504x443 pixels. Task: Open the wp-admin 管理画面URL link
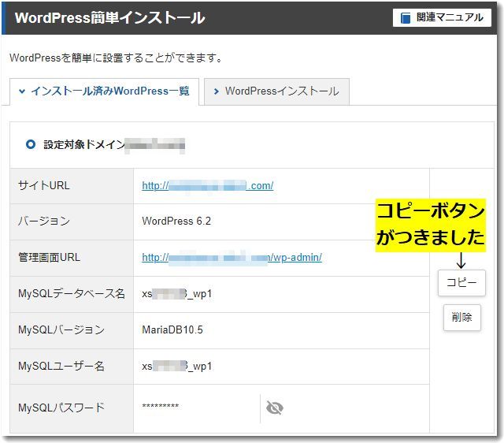pyautogui.click(x=232, y=258)
